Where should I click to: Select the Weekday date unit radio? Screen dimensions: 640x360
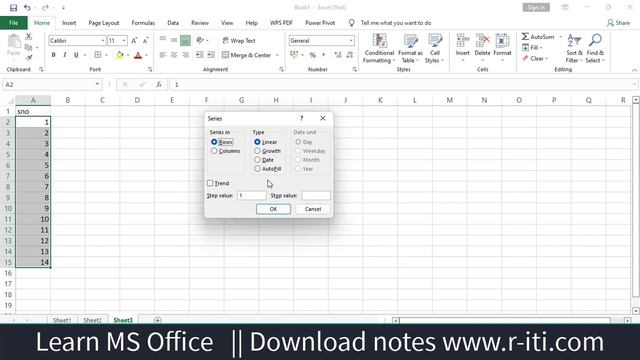point(298,151)
